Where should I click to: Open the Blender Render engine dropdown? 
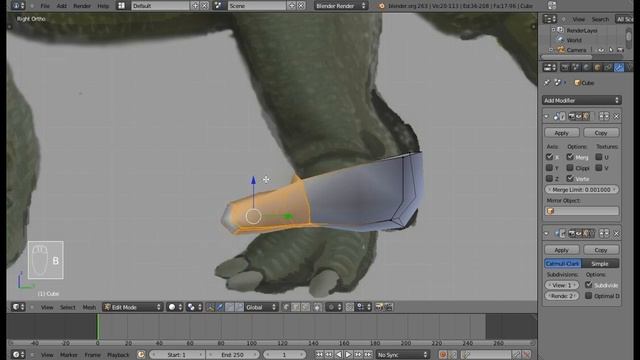pos(340,6)
